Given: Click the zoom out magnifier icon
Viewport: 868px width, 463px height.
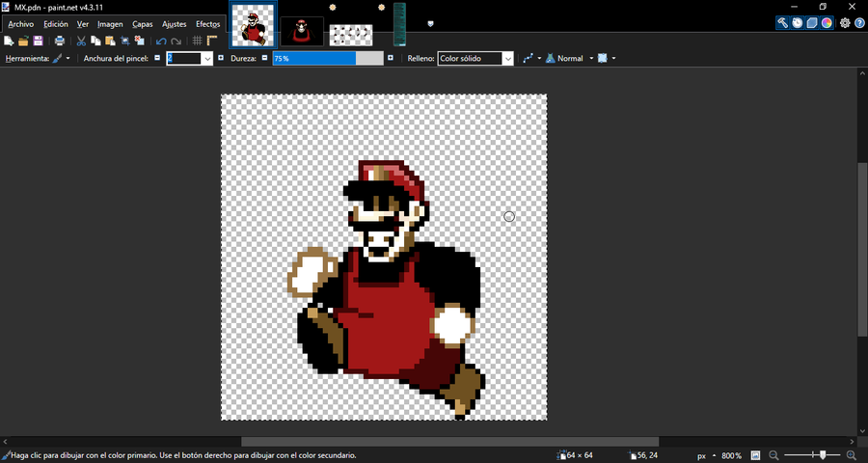Looking at the screenshot, I should (x=773, y=455).
